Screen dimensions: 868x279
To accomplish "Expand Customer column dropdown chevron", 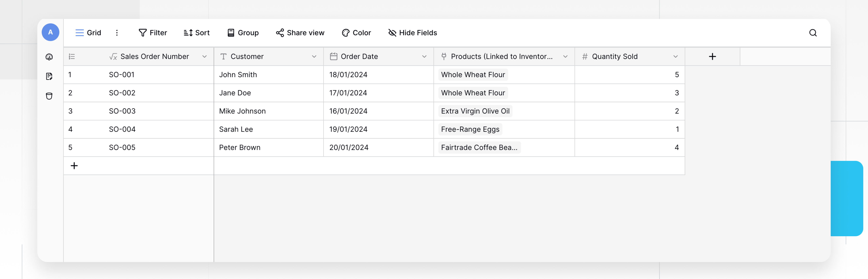I will coord(314,57).
